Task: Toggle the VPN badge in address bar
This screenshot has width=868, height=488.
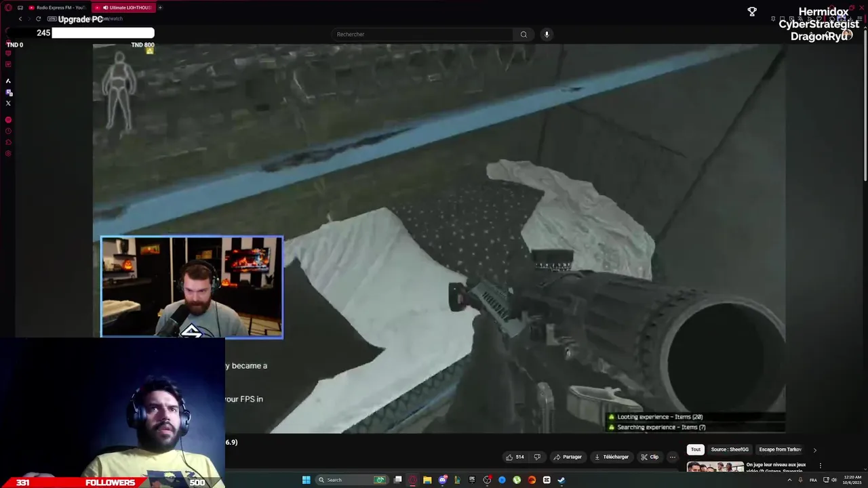Action: 52,19
